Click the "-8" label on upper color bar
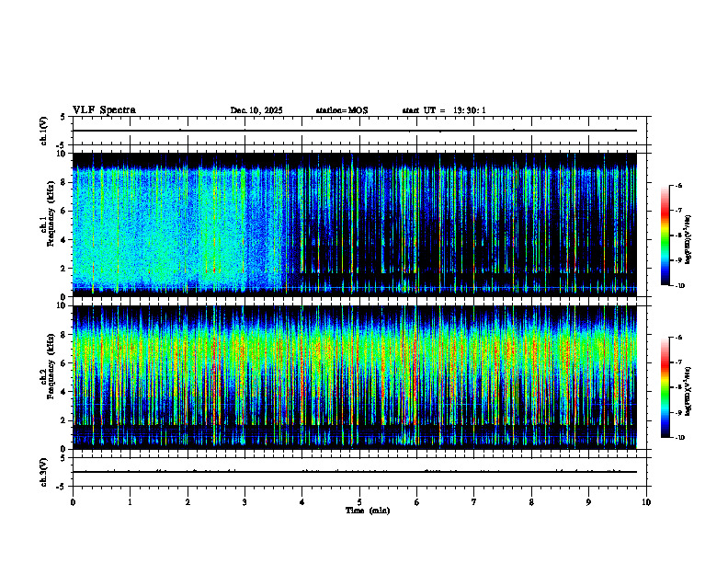 (x=677, y=236)
